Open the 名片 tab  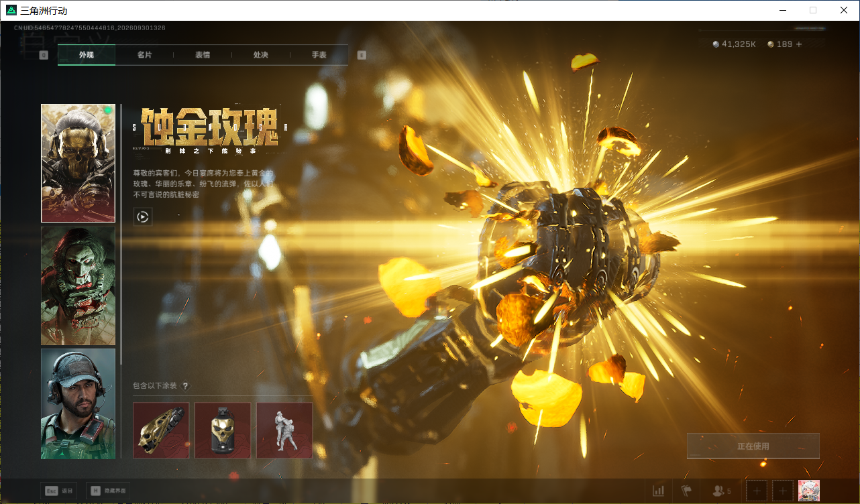point(144,55)
